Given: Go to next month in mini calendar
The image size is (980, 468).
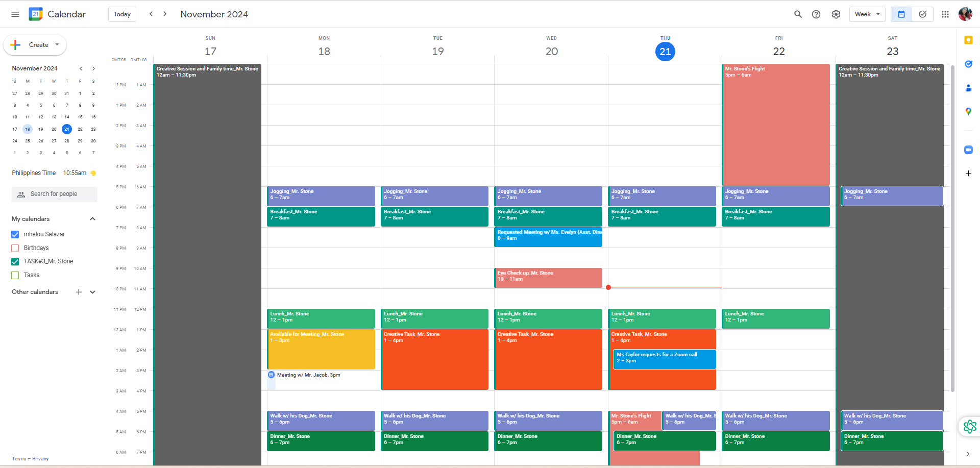Looking at the screenshot, I should click(93, 68).
